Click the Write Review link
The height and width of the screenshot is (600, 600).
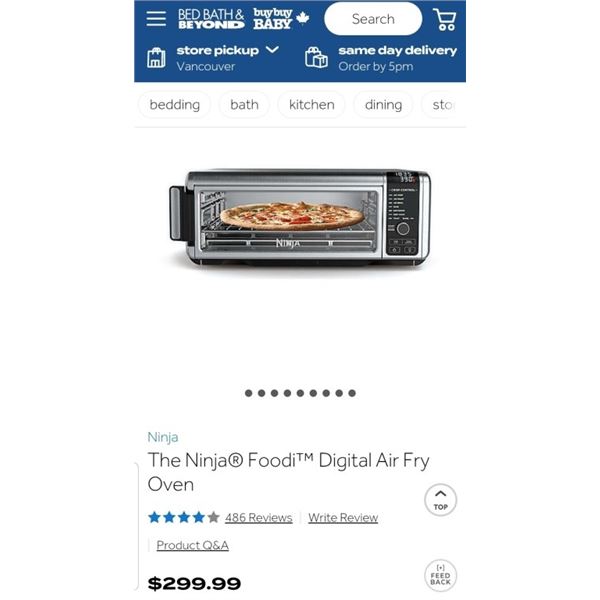tap(343, 517)
